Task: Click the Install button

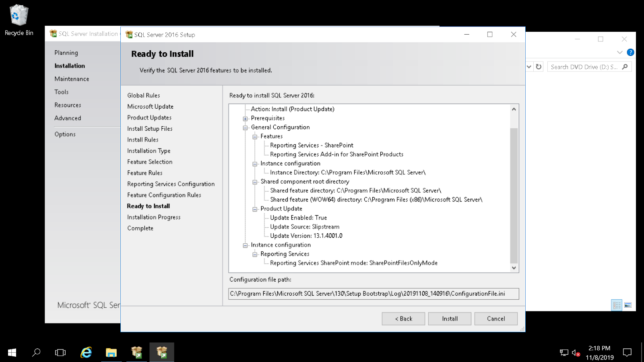Action: pyautogui.click(x=450, y=319)
